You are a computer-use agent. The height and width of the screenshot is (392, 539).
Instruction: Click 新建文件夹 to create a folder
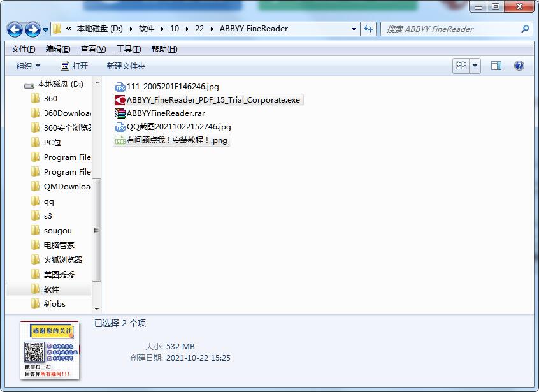tap(126, 66)
